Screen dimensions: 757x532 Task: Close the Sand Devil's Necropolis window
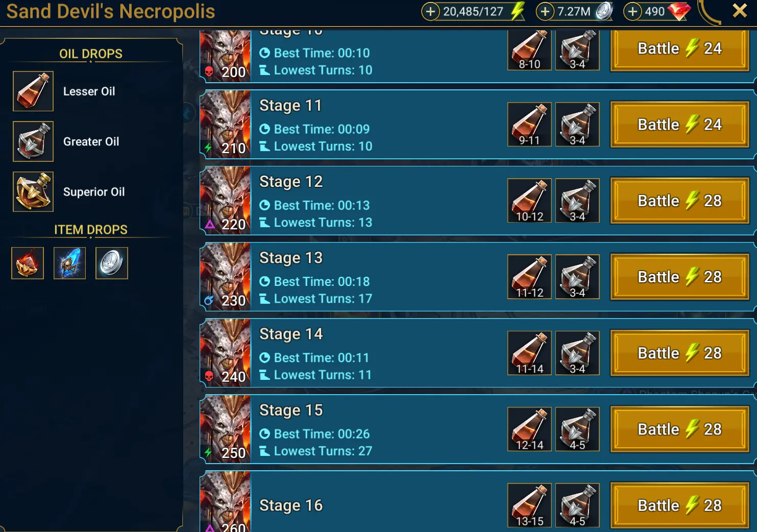740,11
